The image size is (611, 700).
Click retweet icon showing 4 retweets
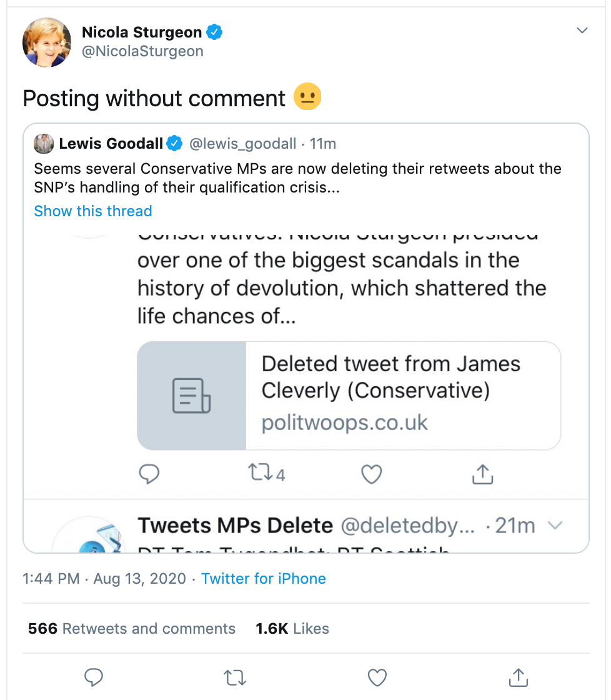260,474
